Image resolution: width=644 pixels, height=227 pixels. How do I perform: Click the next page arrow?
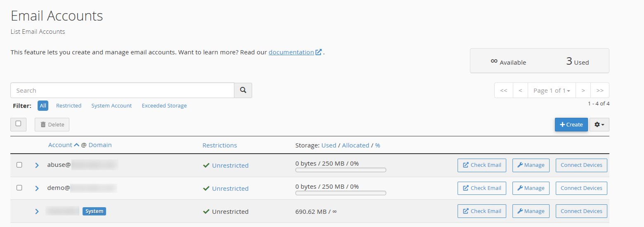coord(583,91)
